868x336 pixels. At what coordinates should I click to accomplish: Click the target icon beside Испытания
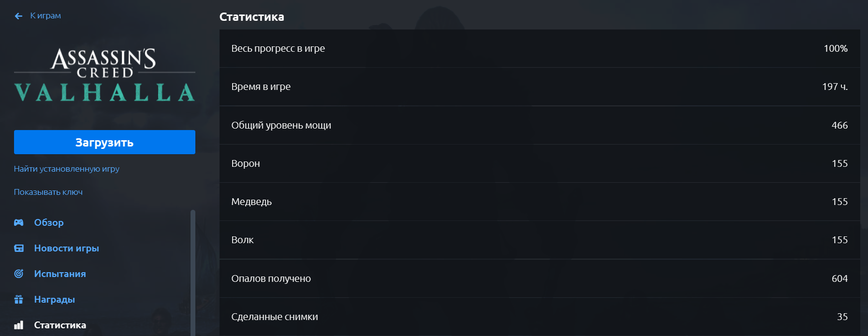(x=19, y=274)
